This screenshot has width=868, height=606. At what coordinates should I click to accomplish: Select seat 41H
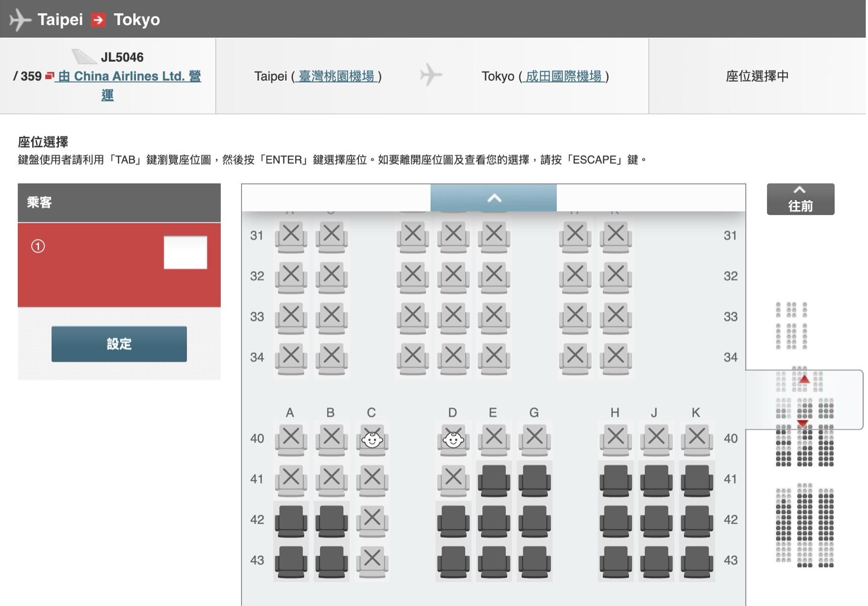click(615, 480)
